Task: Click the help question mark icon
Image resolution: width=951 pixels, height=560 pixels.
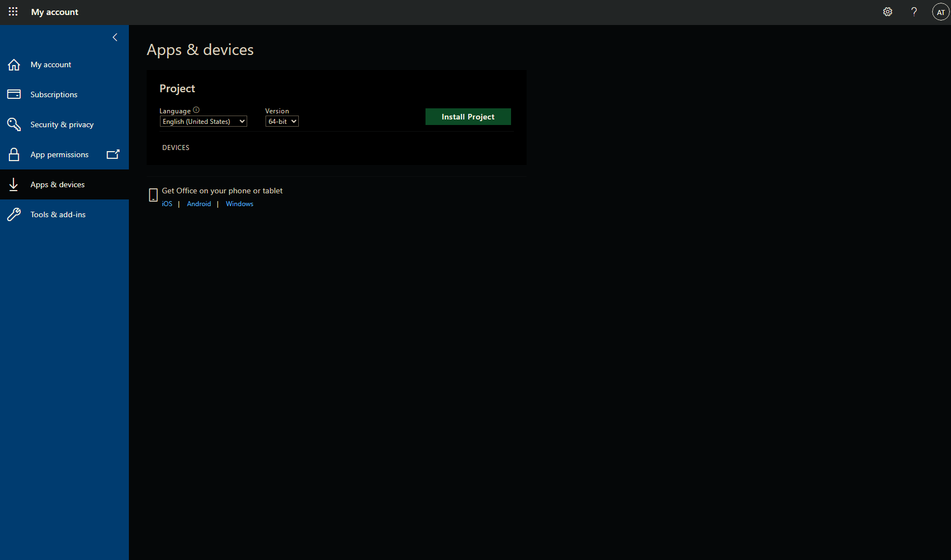Action: point(914,12)
